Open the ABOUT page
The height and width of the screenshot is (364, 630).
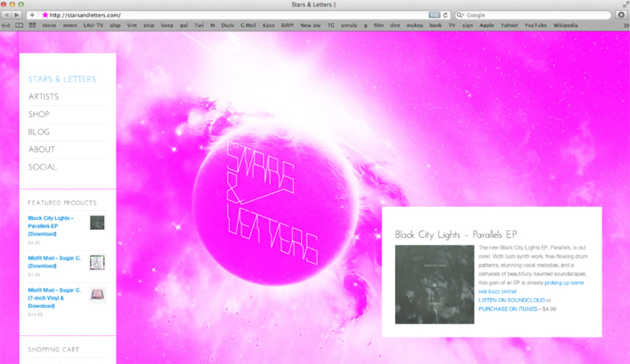[x=41, y=149]
